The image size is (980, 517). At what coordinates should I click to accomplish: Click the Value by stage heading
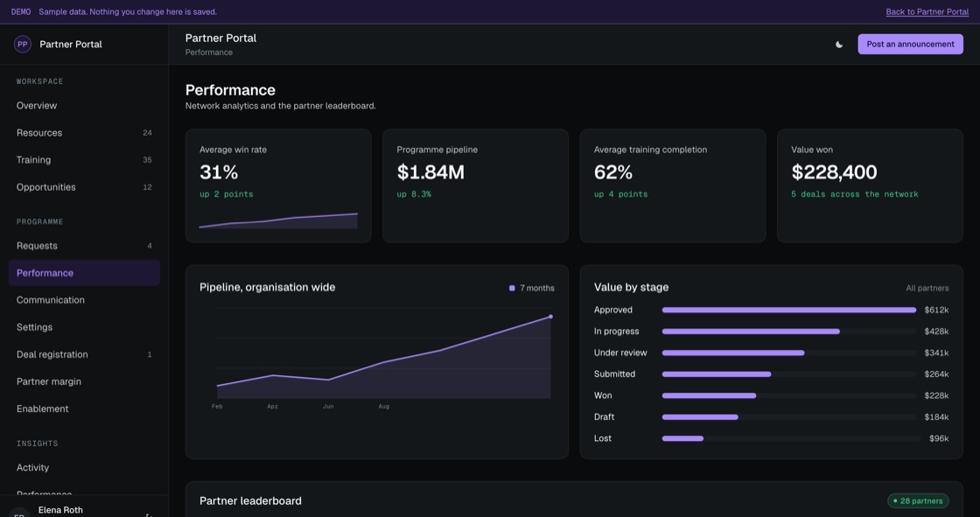(x=631, y=287)
